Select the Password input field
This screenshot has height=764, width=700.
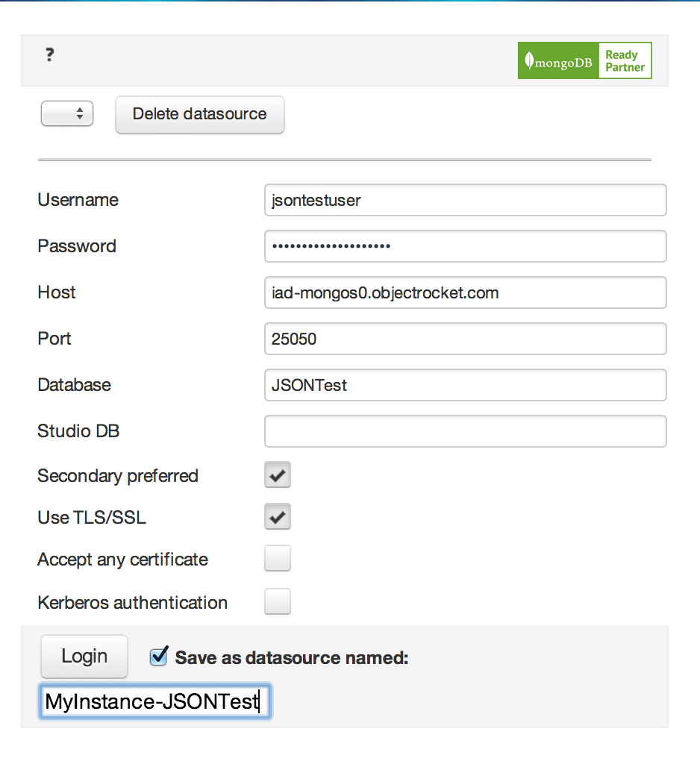click(465, 246)
